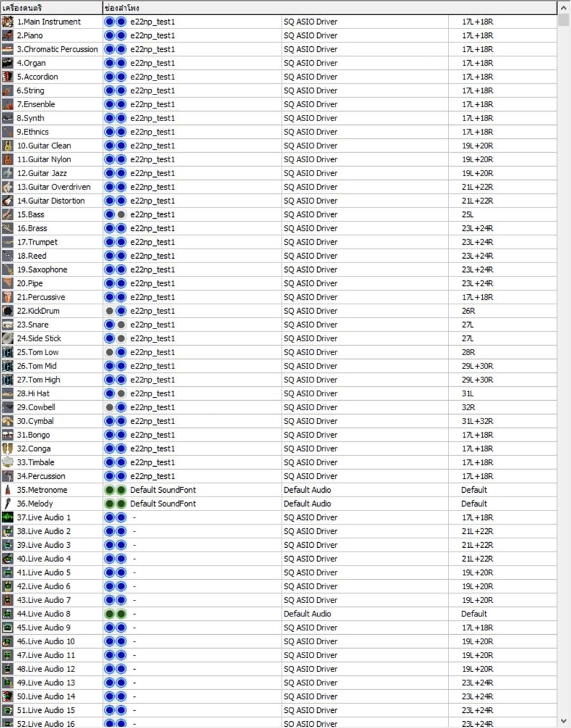
Task: Click the Cymbal icon
Action: click(x=8, y=421)
